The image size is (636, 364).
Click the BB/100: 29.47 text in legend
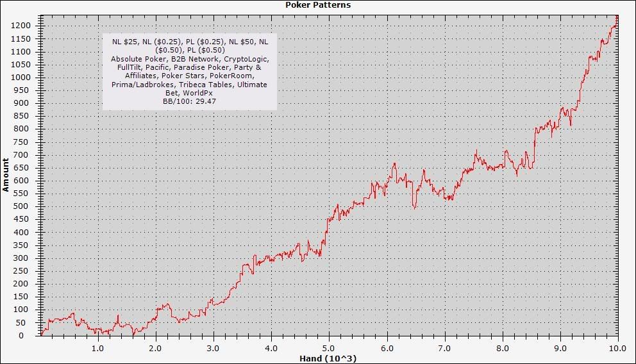[x=189, y=101]
